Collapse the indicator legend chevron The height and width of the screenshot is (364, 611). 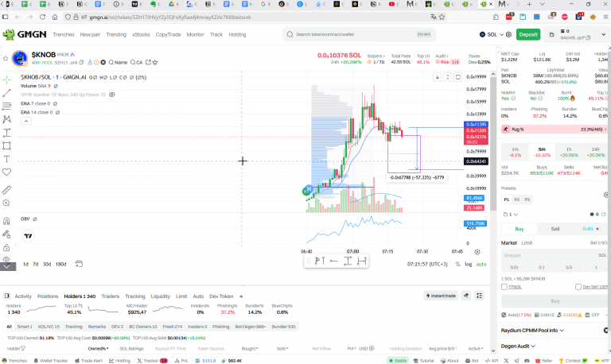(26, 121)
